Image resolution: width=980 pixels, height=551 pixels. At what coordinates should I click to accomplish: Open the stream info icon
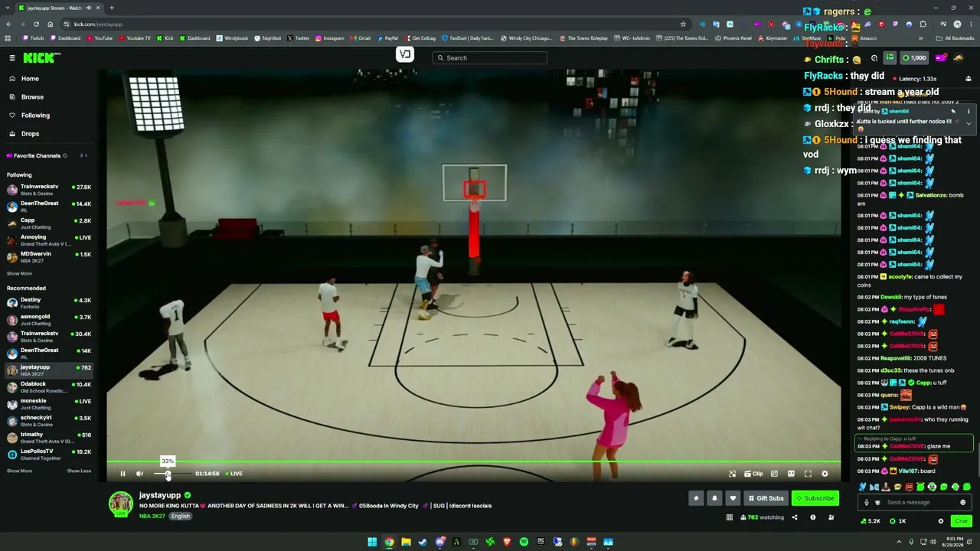[813, 517]
